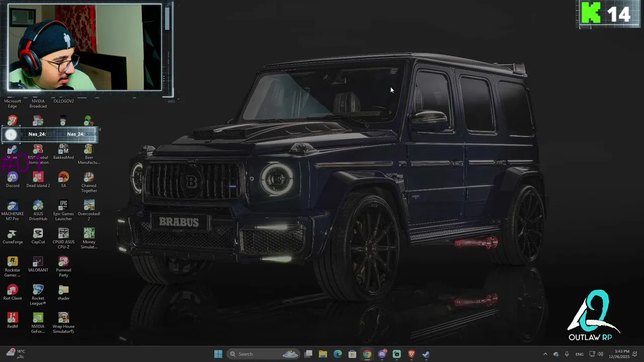This screenshot has height=362, width=644.
Task: Open the 16°C weather widget
Action: [x=15, y=353]
